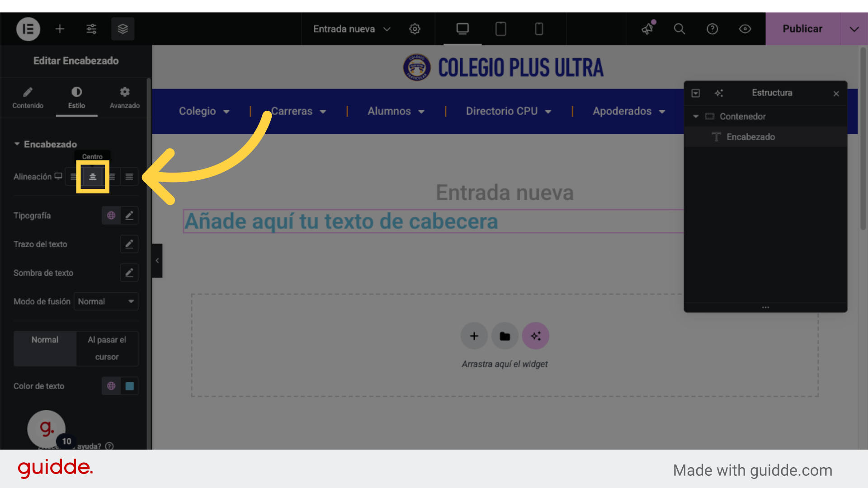868x488 pixels.
Task: Add new container with plus button
Action: coord(474,336)
